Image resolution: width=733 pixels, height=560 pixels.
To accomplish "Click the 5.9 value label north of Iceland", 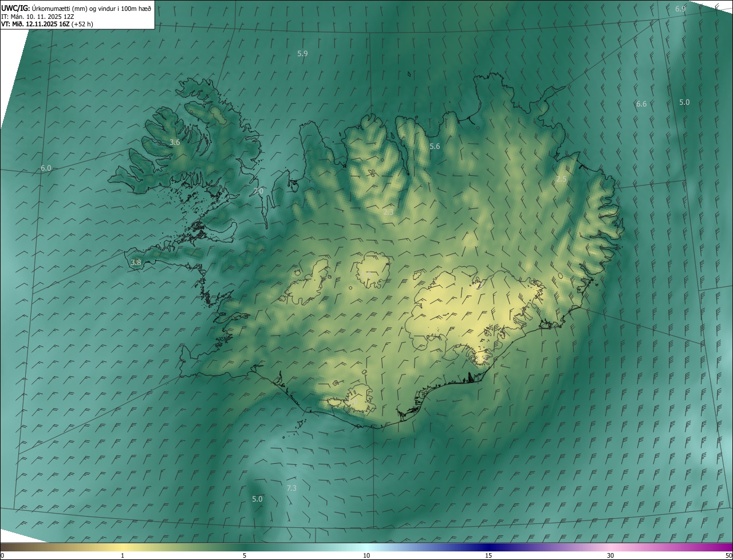I will (x=302, y=53).
